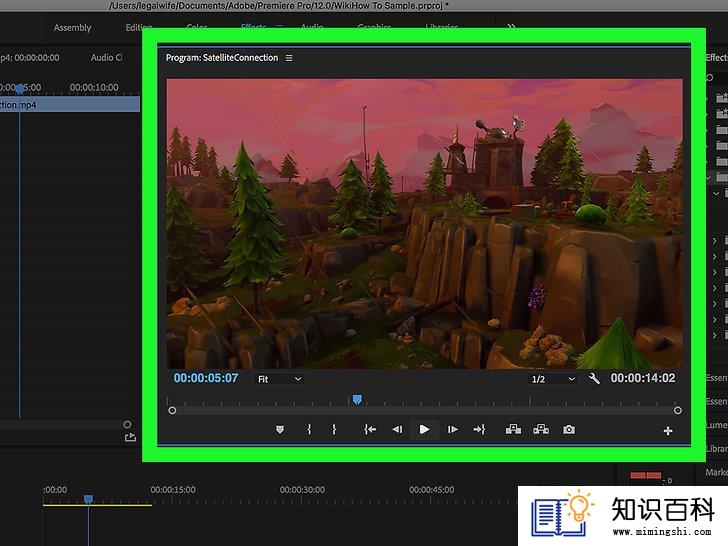The image size is (728, 546).
Task: Select the clip ending in 'ction.mp4'
Action: [x=70, y=104]
